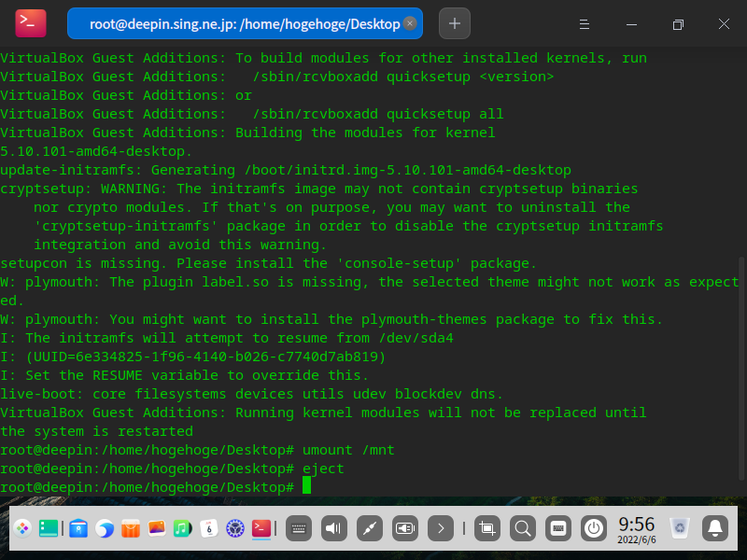Click the 'update-initramfs: Generating' output line
The width and height of the screenshot is (747, 560).
pos(286,170)
